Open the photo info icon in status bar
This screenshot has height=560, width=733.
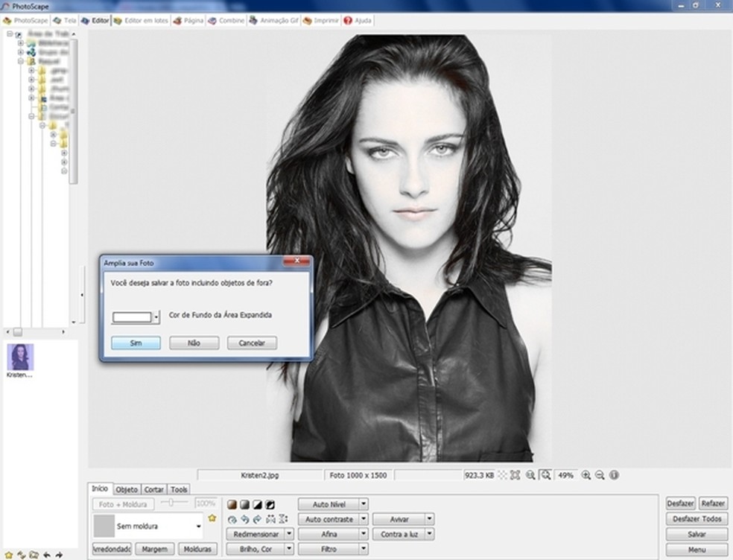point(614,475)
